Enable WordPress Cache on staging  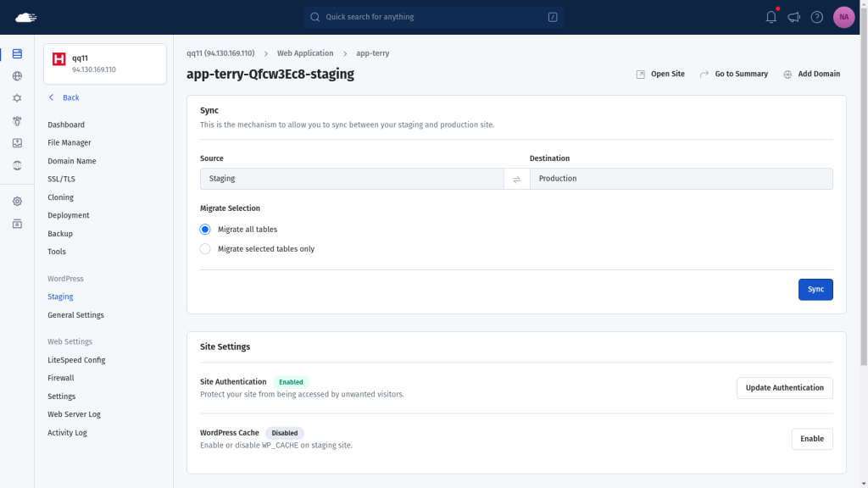point(811,439)
